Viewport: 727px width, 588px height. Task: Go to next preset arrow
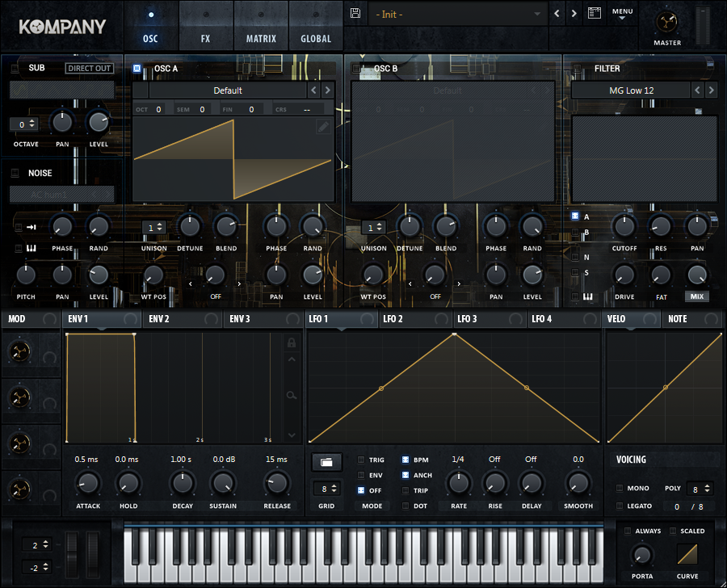click(574, 14)
